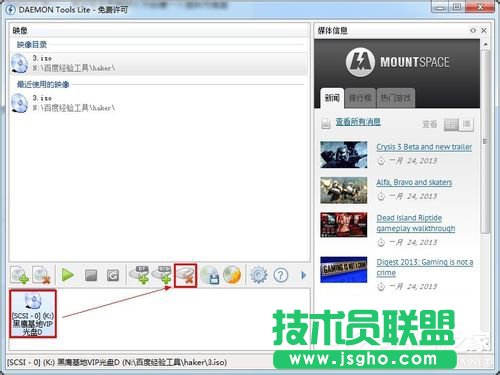The image size is (500, 375).
Task: Click the media info panel scrollbar thumb
Action: point(486,142)
